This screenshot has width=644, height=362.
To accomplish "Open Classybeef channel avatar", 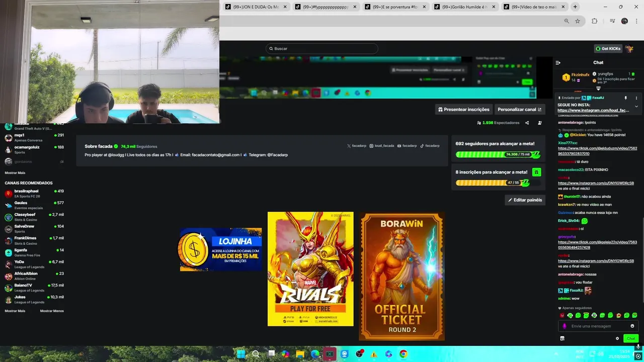I will [9, 217].
